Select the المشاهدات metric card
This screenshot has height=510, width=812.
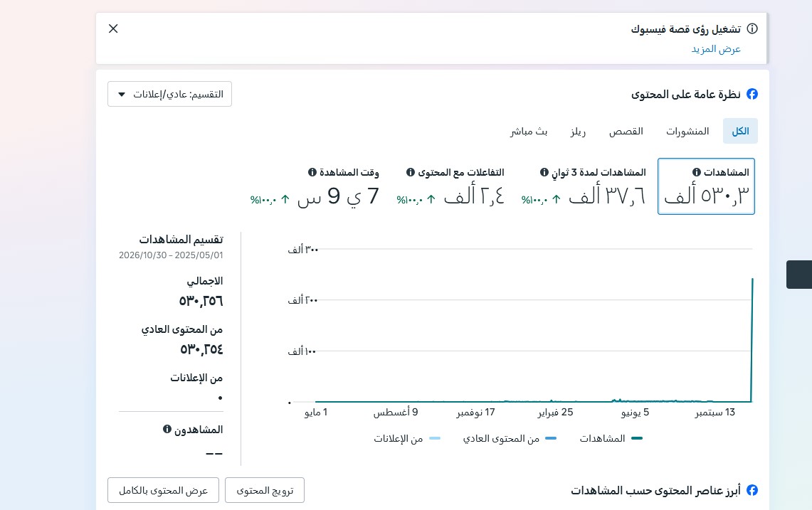706,186
